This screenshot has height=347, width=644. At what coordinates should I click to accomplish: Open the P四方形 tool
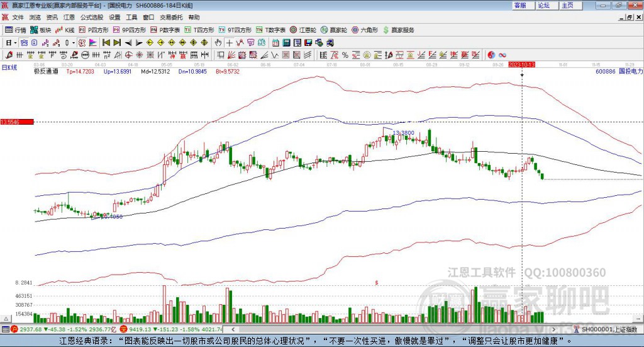tap(95, 30)
